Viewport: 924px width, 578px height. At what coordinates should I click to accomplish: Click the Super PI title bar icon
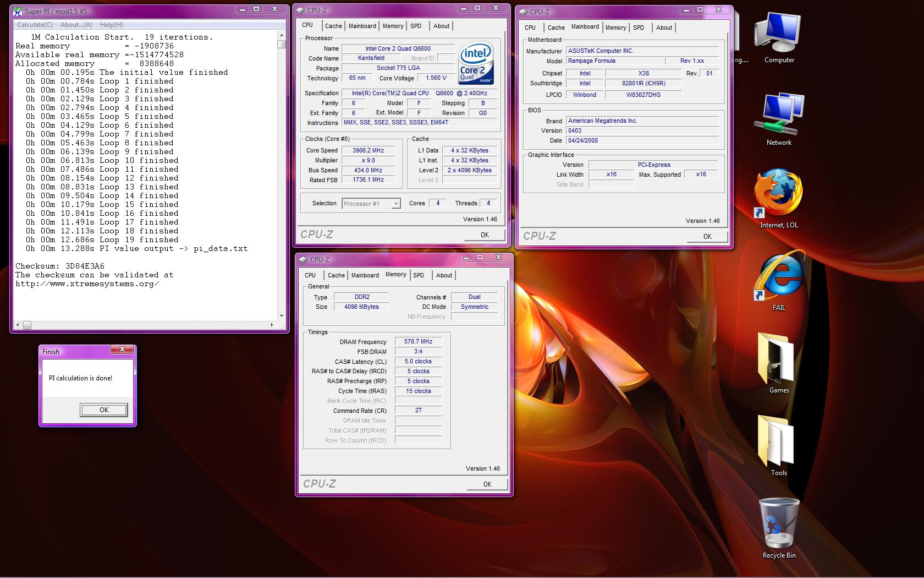click(18, 11)
